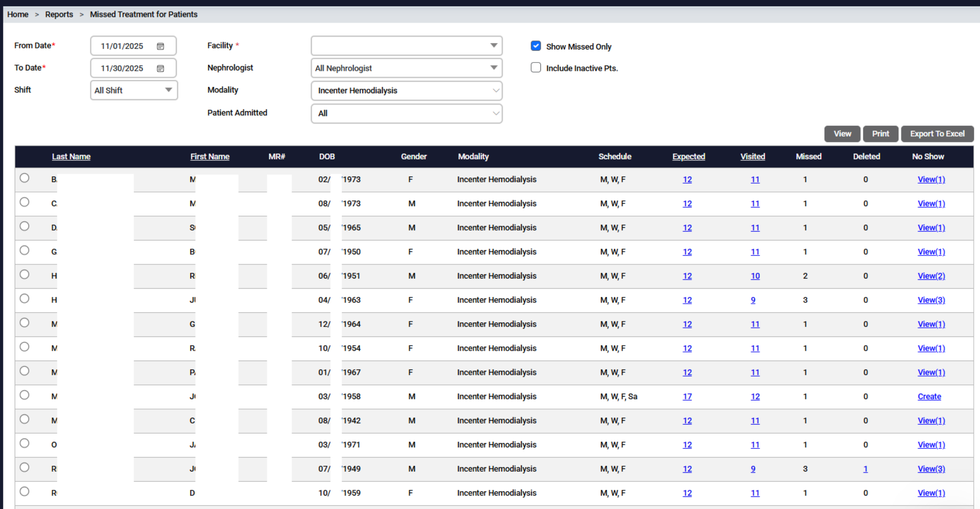Screen dimensions: 980x509
Task: Enable Include Inactive Pts. checkbox
Action: coord(536,67)
